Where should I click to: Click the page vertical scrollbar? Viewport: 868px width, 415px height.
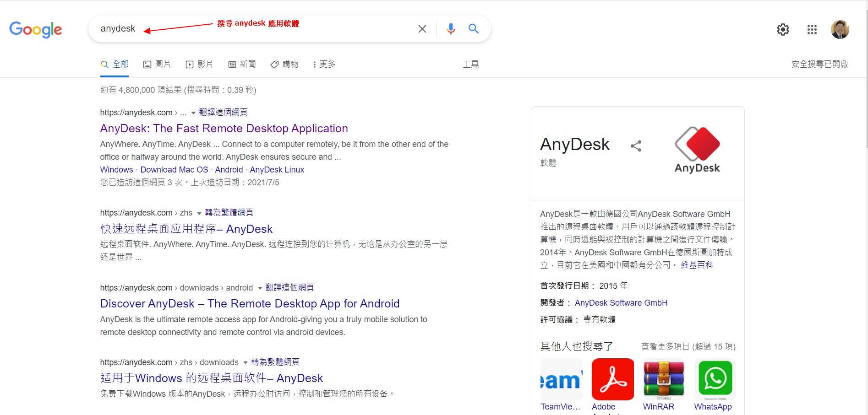866,79
